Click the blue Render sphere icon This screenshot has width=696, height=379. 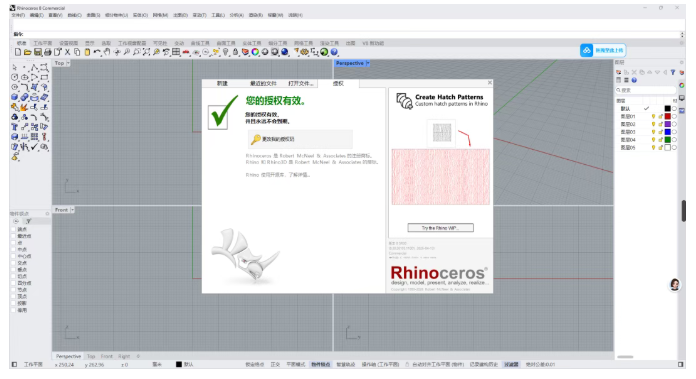point(285,52)
